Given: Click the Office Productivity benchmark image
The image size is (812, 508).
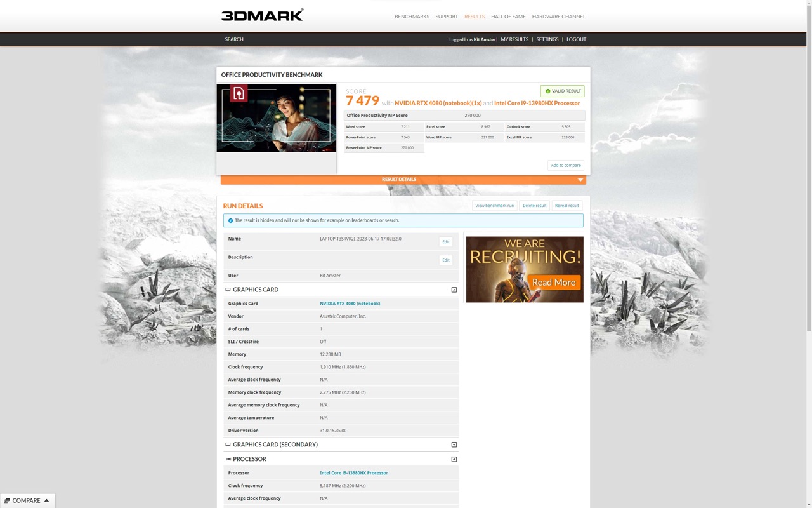Looking at the screenshot, I should pos(277,118).
